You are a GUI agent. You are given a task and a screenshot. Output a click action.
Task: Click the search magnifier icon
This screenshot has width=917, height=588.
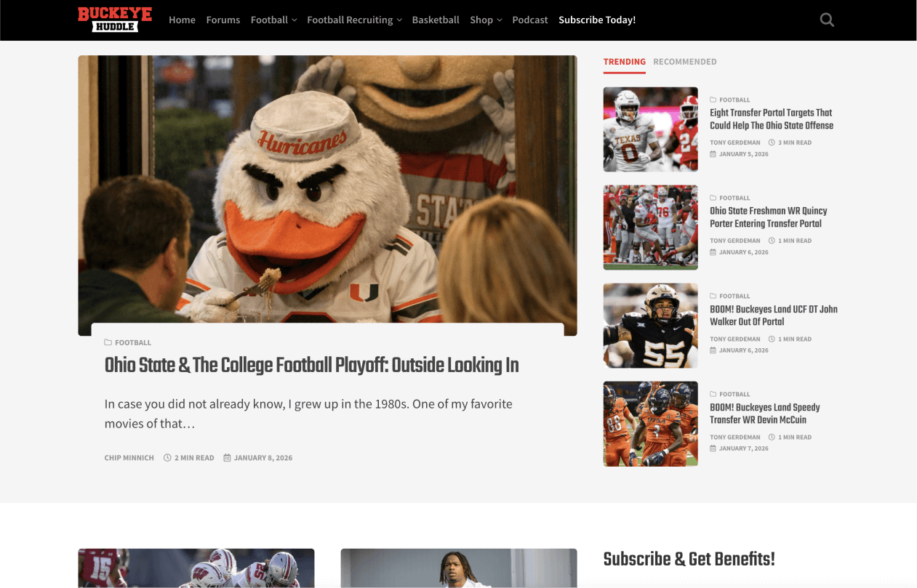827,20
